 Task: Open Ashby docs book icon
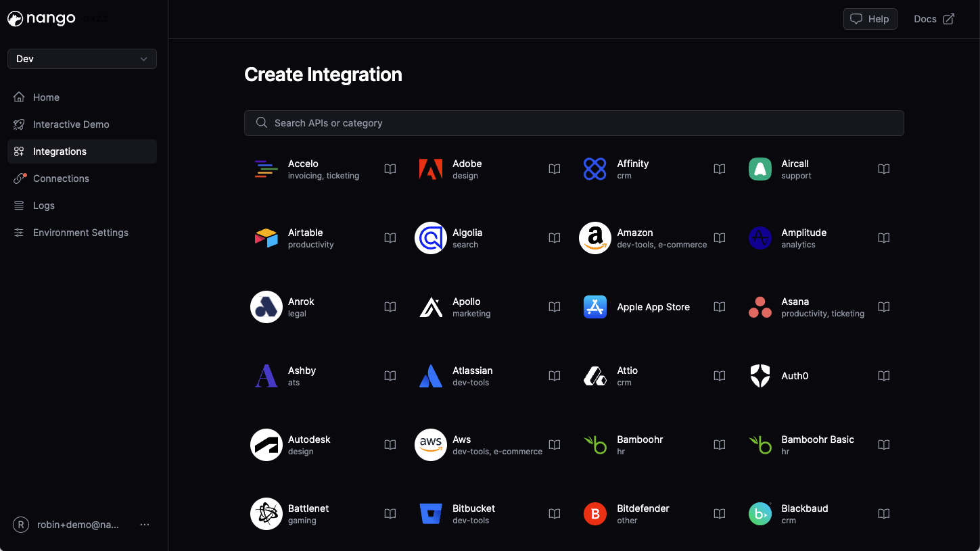coord(390,376)
